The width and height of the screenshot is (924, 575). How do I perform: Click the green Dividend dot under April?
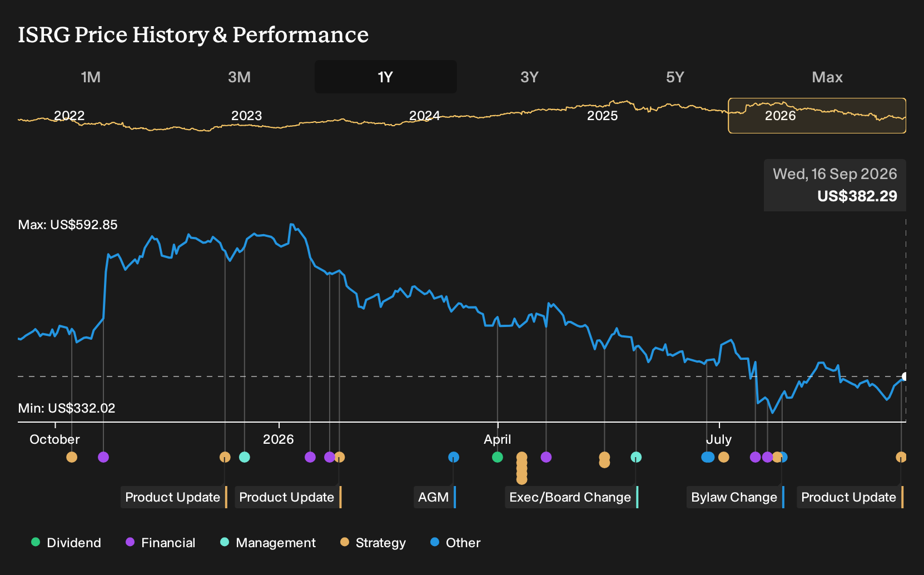pyautogui.click(x=498, y=457)
